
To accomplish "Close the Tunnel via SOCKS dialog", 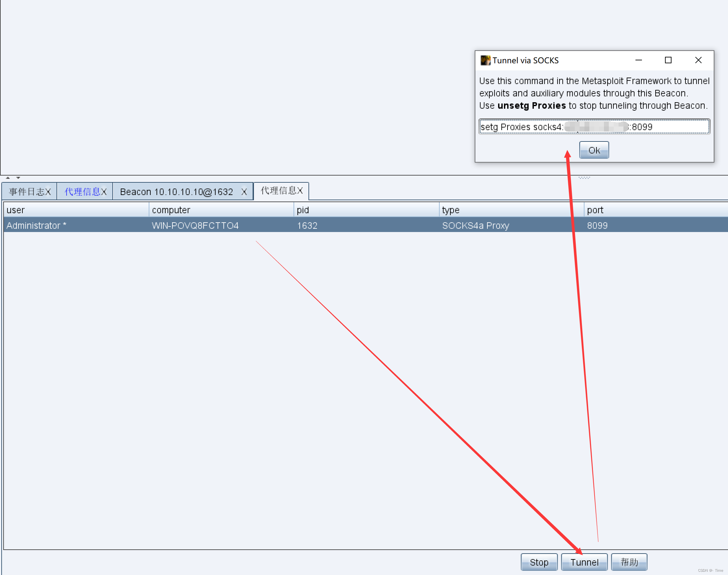I will (698, 60).
